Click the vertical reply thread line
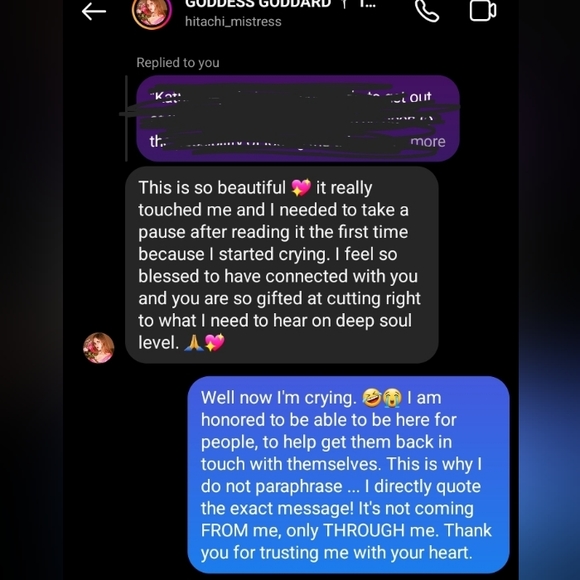 pos(126,118)
